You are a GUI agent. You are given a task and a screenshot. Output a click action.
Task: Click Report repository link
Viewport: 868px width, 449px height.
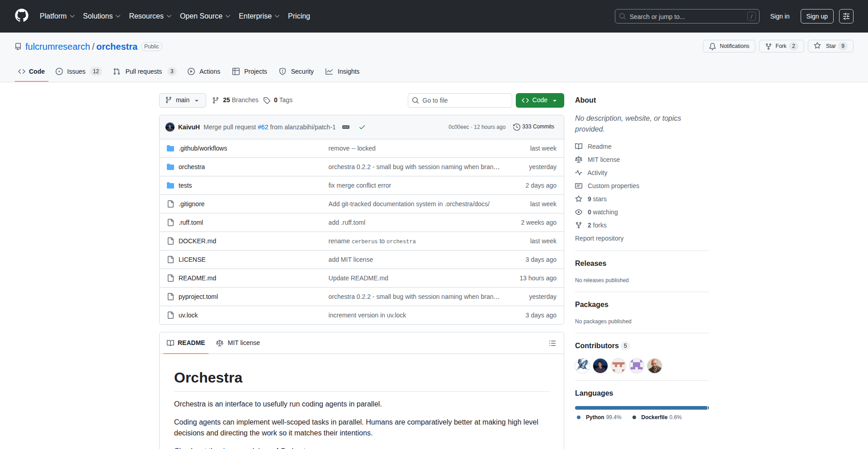pyautogui.click(x=599, y=238)
